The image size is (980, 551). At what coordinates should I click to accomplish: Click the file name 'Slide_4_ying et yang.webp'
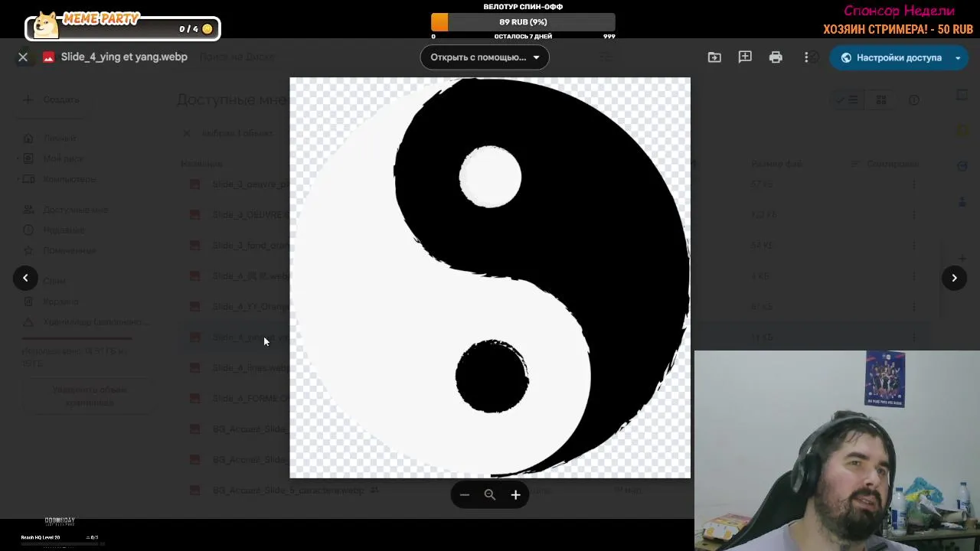tap(124, 57)
